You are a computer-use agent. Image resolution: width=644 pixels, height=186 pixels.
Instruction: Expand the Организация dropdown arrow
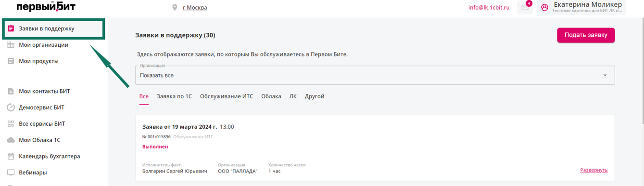click(x=605, y=76)
